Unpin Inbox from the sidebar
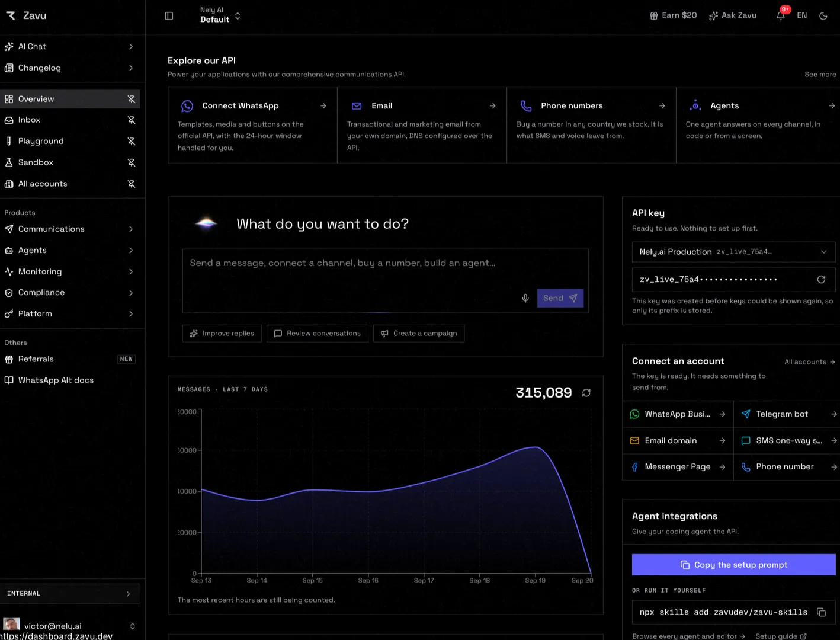 click(132, 120)
